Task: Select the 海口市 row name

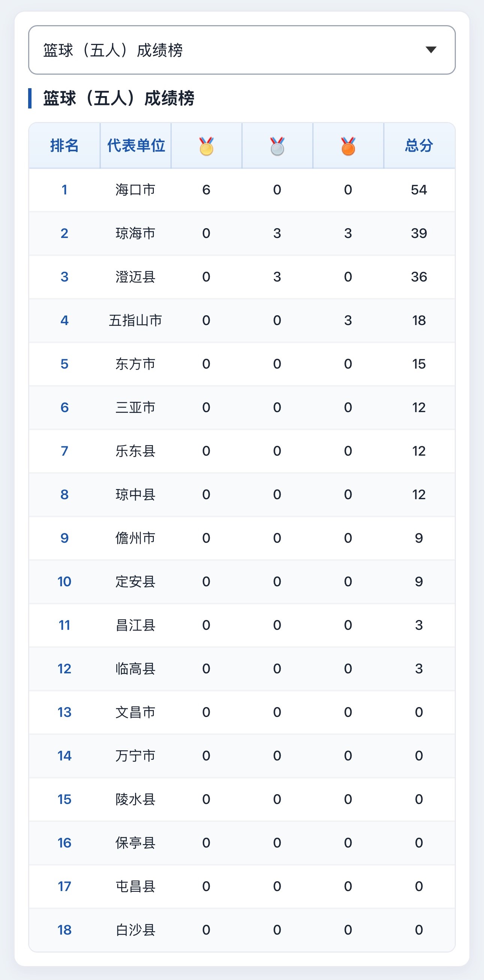Action: [135, 190]
